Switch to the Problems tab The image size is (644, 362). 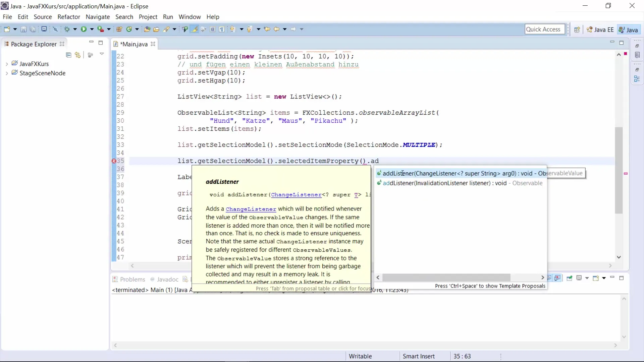[x=129, y=279]
